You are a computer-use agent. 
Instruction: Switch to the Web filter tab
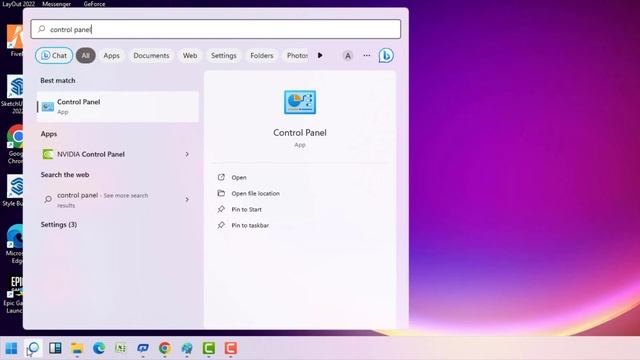190,56
